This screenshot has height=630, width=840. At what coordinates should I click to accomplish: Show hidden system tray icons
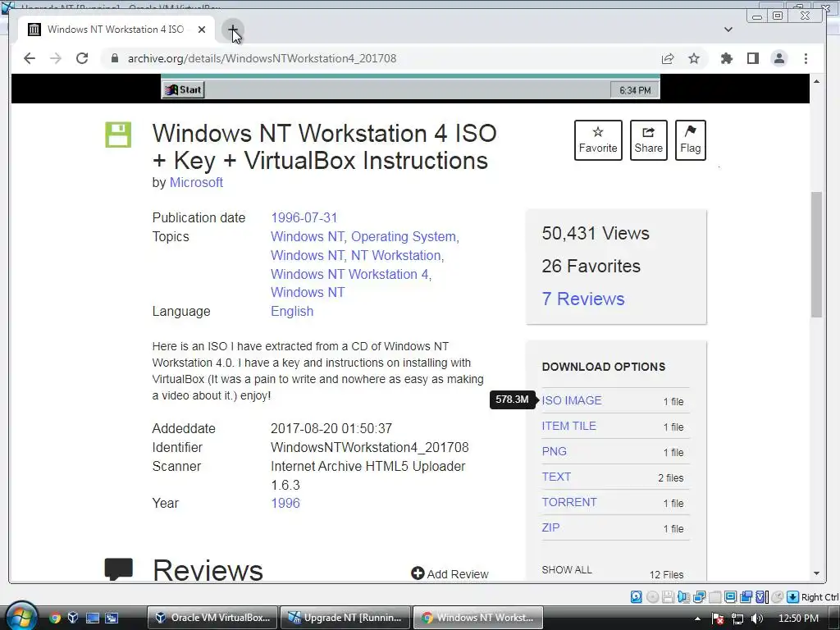[x=697, y=619]
